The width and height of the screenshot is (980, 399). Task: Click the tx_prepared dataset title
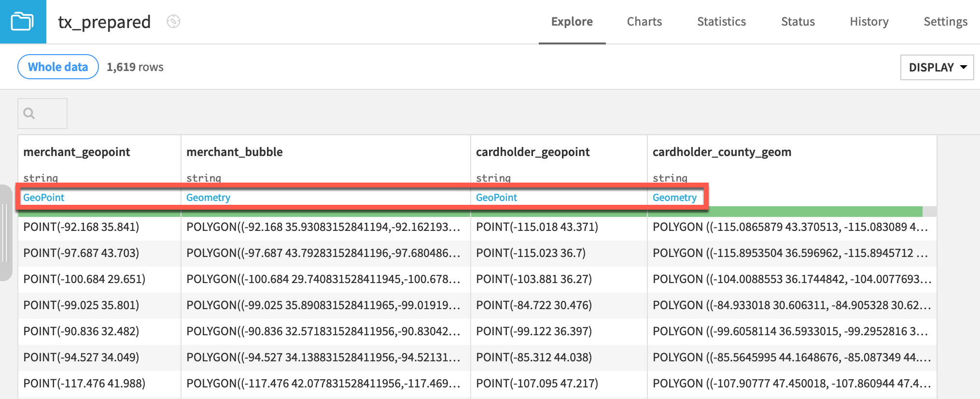[104, 22]
